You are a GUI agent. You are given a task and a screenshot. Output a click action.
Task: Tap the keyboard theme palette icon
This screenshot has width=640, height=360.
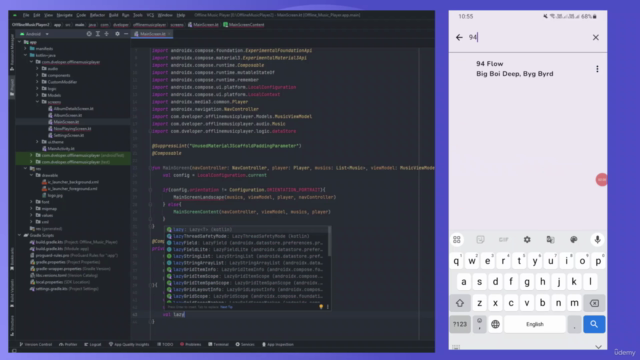click(573, 240)
